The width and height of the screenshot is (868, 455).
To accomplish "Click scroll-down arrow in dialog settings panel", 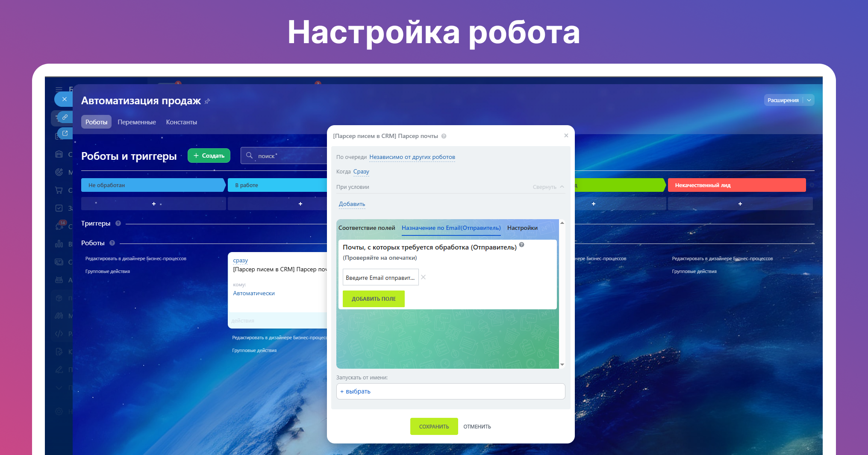I will pos(562,365).
